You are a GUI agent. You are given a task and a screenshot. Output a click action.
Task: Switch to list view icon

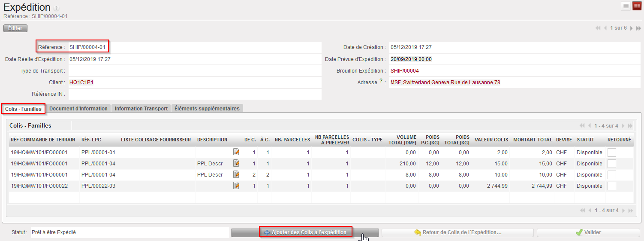[x=626, y=6]
